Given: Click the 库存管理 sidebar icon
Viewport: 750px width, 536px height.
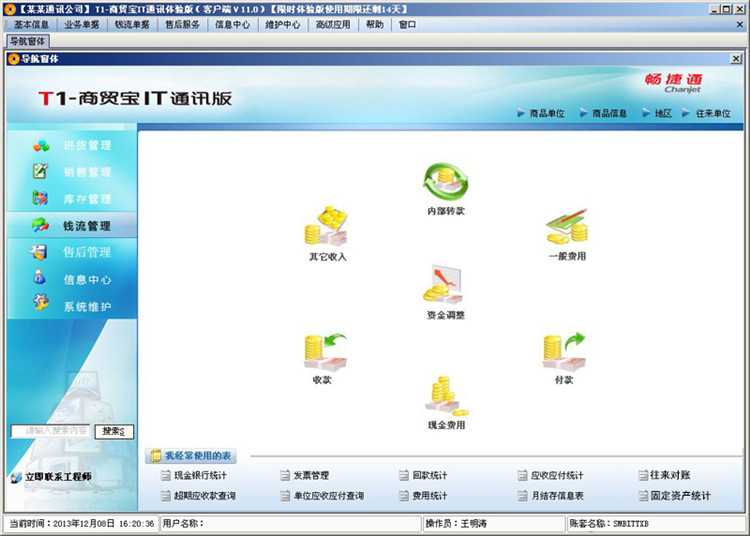Looking at the screenshot, I should (x=40, y=197).
